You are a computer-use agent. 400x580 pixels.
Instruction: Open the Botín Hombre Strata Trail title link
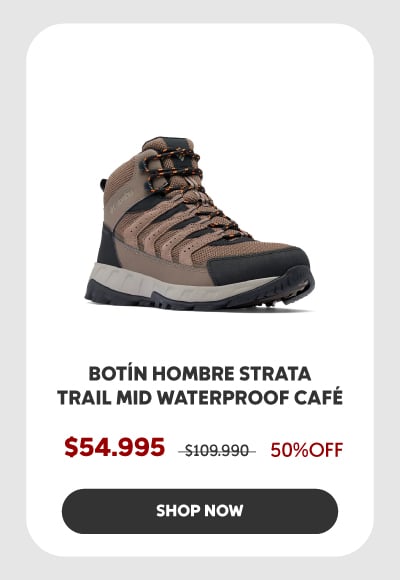(x=200, y=385)
